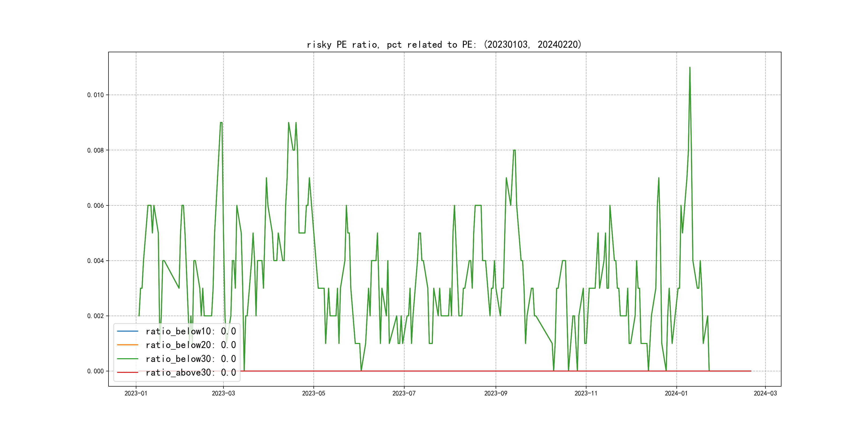The image size is (868, 434).
Task: Click the green peak just before 2023-03
Action: tap(221, 123)
